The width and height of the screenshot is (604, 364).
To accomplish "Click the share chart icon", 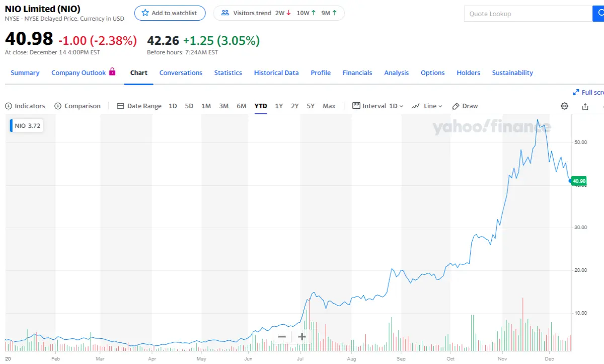I will 585,106.
